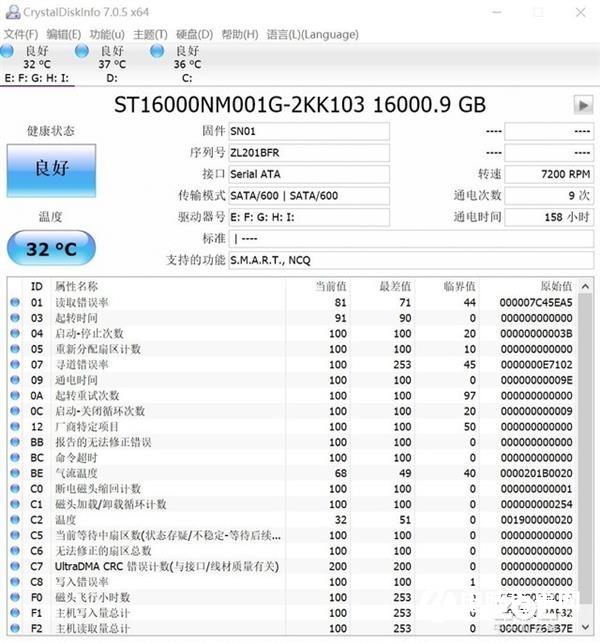600x643 pixels.
Task: Click the status dot for attribute C5
Action: [15, 535]
